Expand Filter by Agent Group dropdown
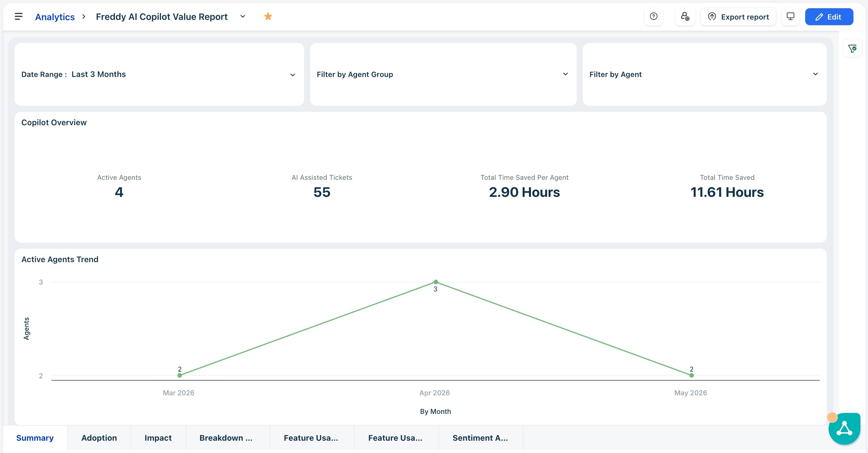Screen dimensions: 868x453 443,74
